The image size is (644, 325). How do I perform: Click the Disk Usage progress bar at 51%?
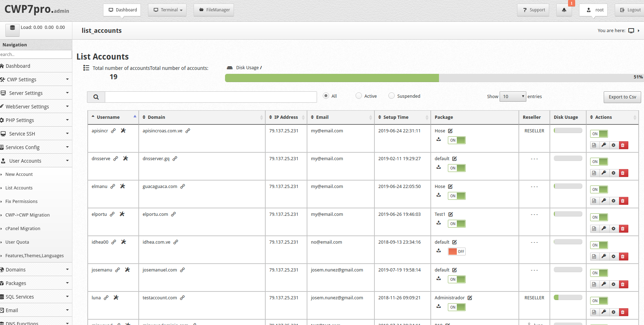point(332,77)
